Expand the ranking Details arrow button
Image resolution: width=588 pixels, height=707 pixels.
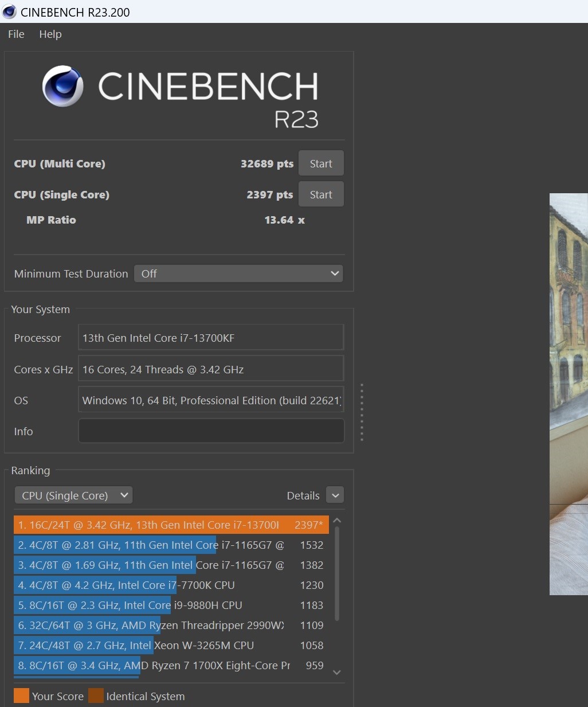(x=335, y=495)
